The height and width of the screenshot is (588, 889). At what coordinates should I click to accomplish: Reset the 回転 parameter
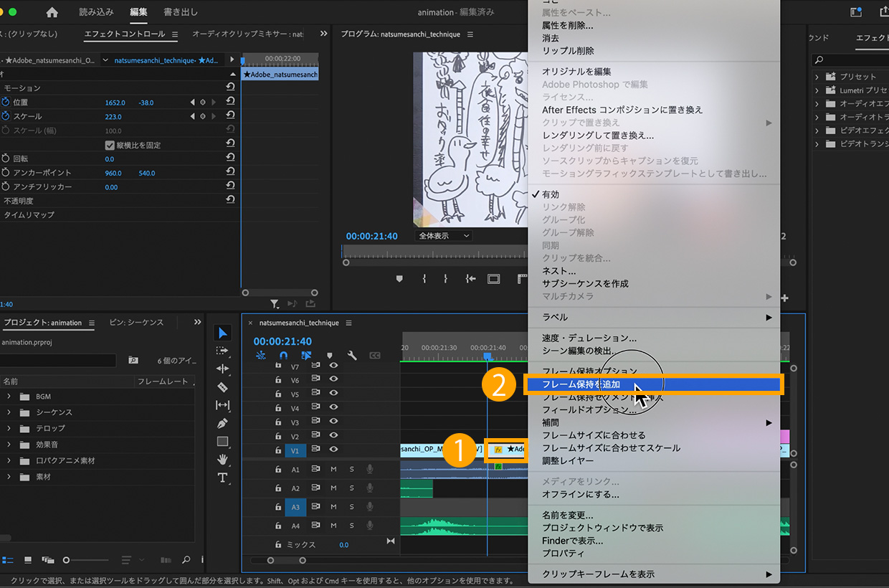pos(231,158)
